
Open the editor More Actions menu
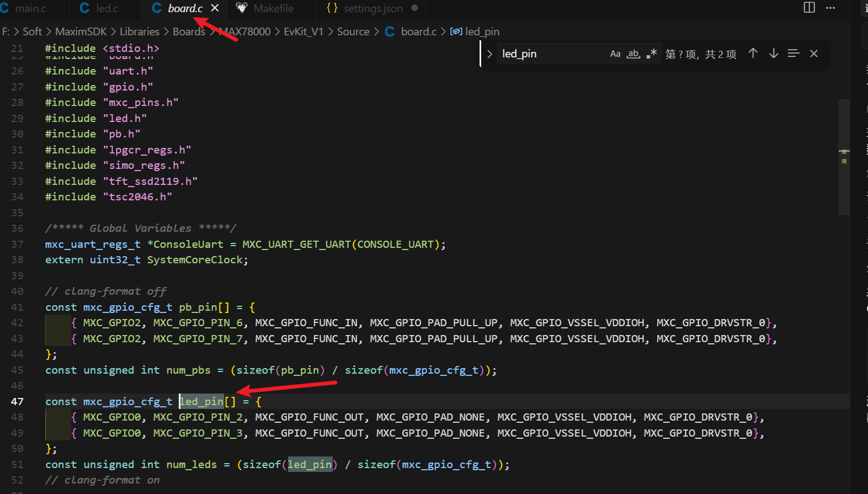pyautogui.click(x=830, y=8)
